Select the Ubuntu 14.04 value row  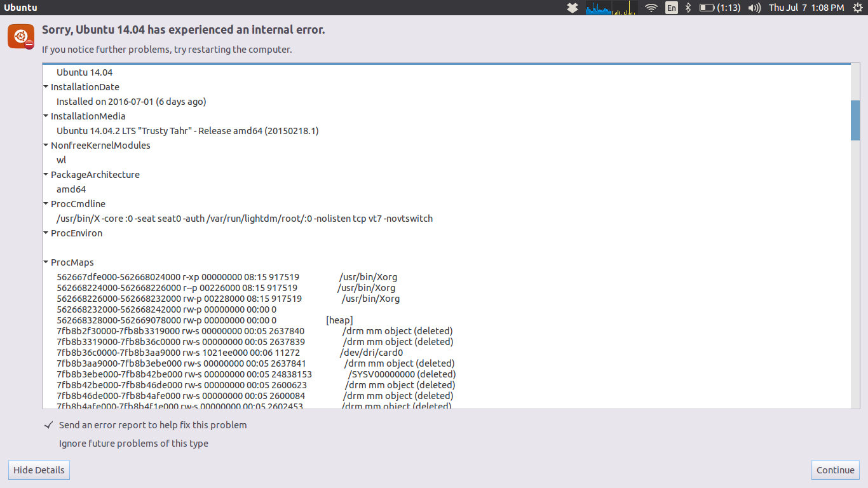coord(85,72)
